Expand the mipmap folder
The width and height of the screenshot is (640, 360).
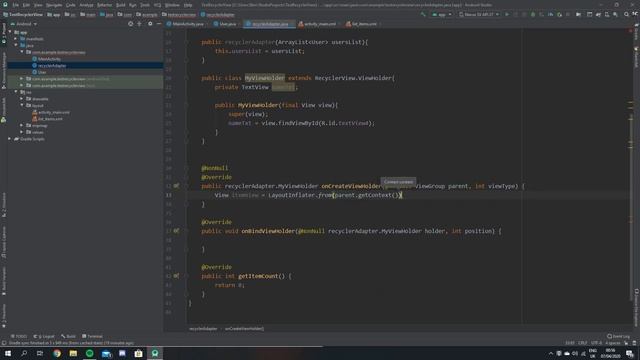pyautogui.click(x=22, y=125)
